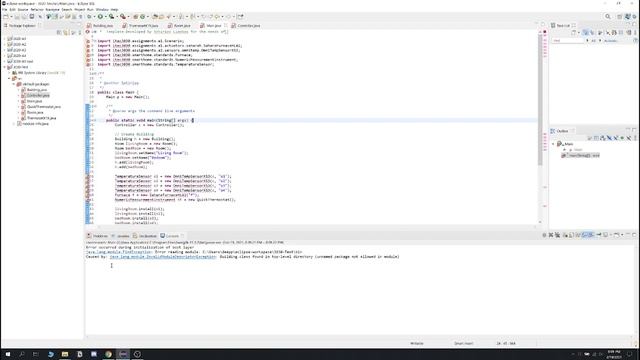
Task: Click the java.lang.module.FindException link
Action: click(118, 252)
